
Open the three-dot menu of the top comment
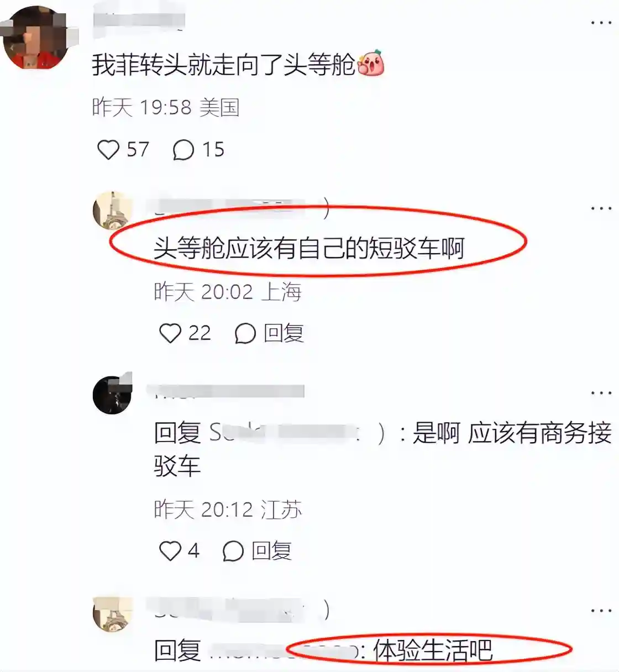601,23
